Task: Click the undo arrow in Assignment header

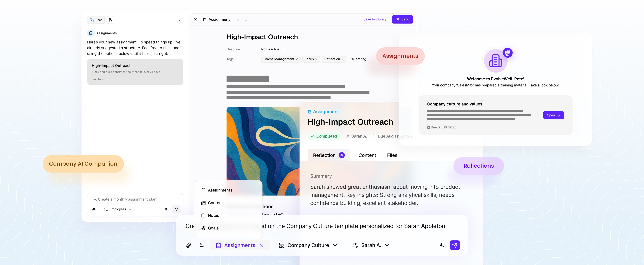Action: click(x=238, y=19)
